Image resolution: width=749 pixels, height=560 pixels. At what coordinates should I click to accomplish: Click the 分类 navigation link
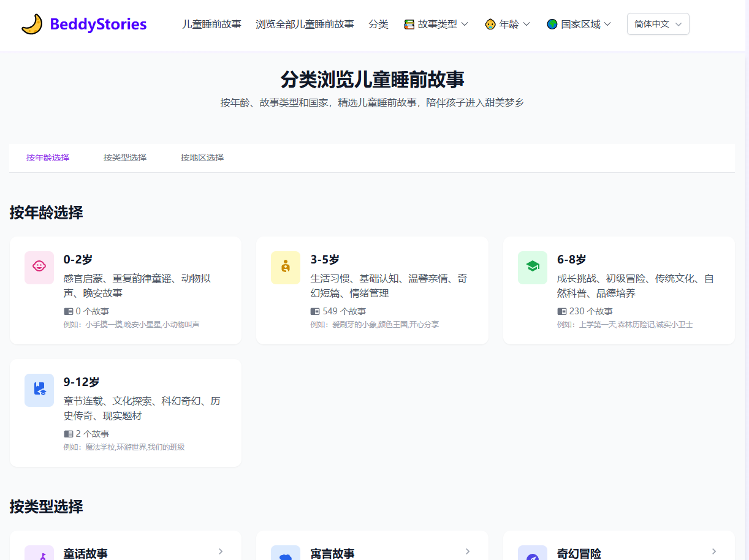pos(378,25)
